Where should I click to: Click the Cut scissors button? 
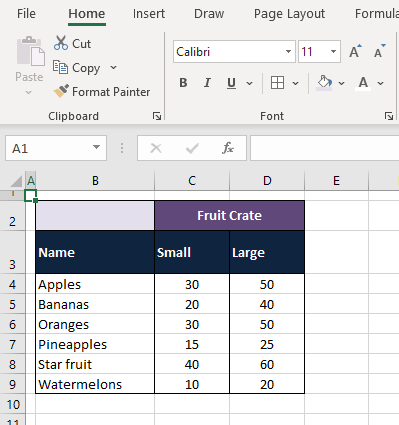pyautogui.click(x=72, y=43)
